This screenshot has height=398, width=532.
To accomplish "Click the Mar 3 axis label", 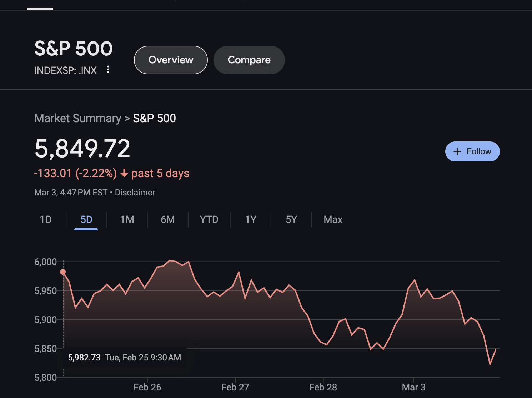I will click(413, 387).
